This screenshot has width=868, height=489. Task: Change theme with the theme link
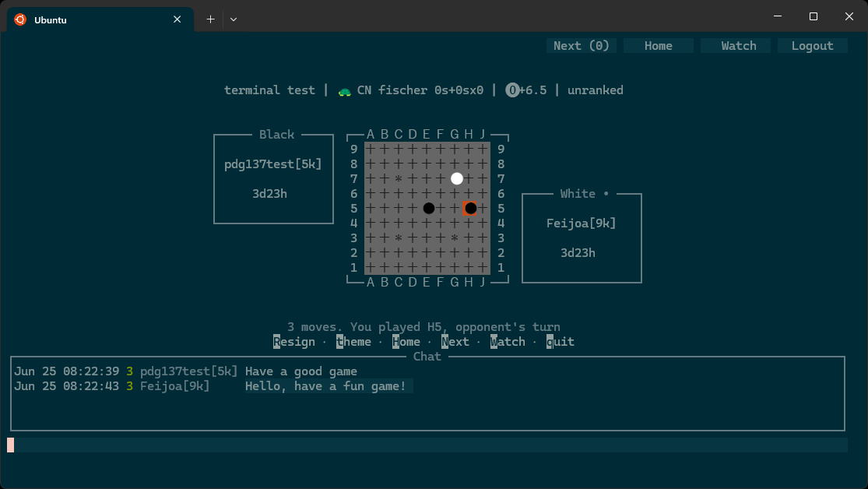click(353, 342)
